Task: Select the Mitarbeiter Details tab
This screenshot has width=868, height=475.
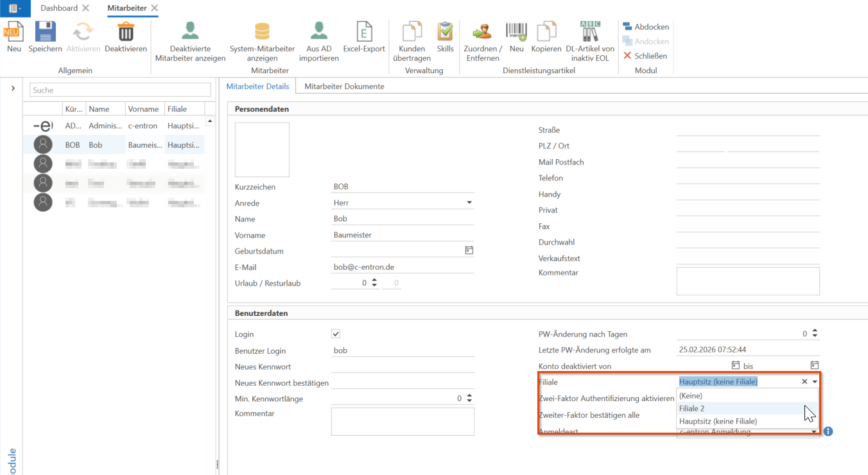Action: click(257, 86)
